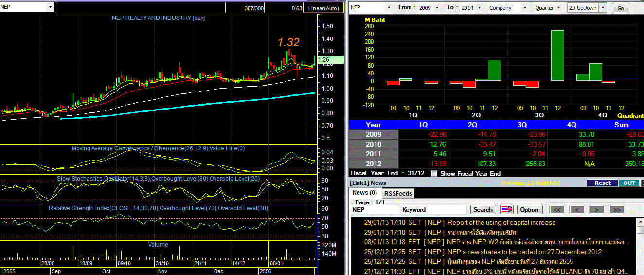Image resolution: width=644 pixels, height=275 pixels.
Task: Open the news Option button
Action: (529, 210)
